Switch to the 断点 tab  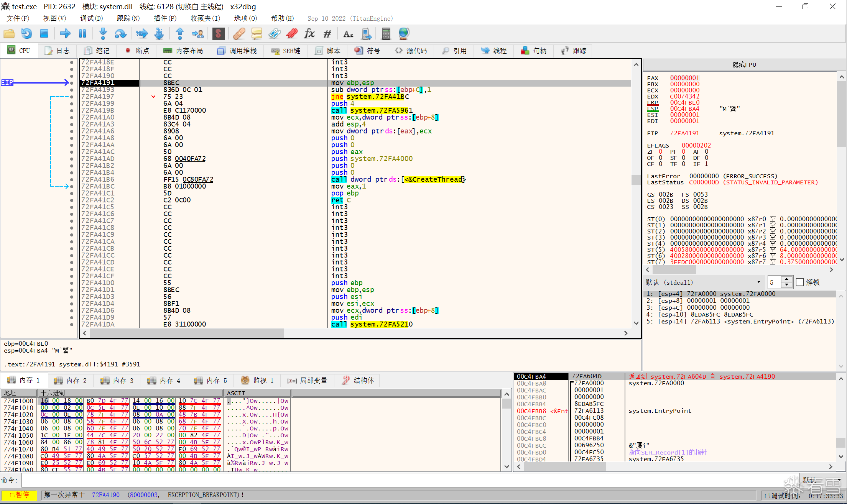[137, 51]
